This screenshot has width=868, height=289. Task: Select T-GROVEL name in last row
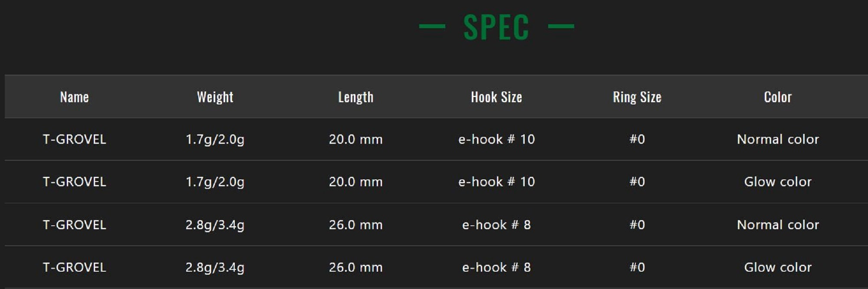click(74, 267)
